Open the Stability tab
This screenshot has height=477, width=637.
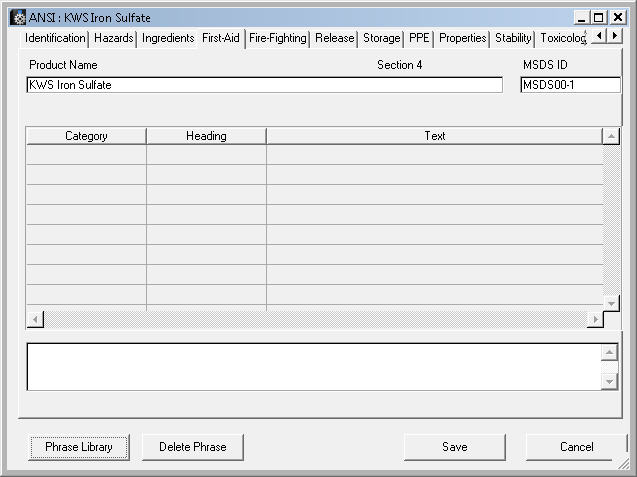coord(513,38)
